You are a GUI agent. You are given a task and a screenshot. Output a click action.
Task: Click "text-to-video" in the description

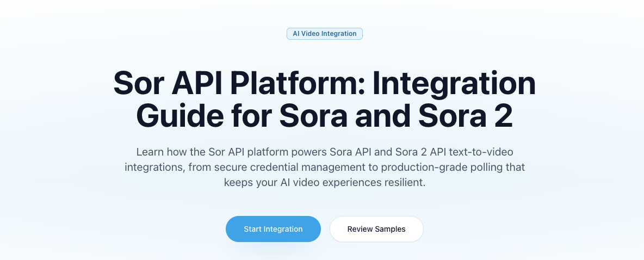coord(479,152)
